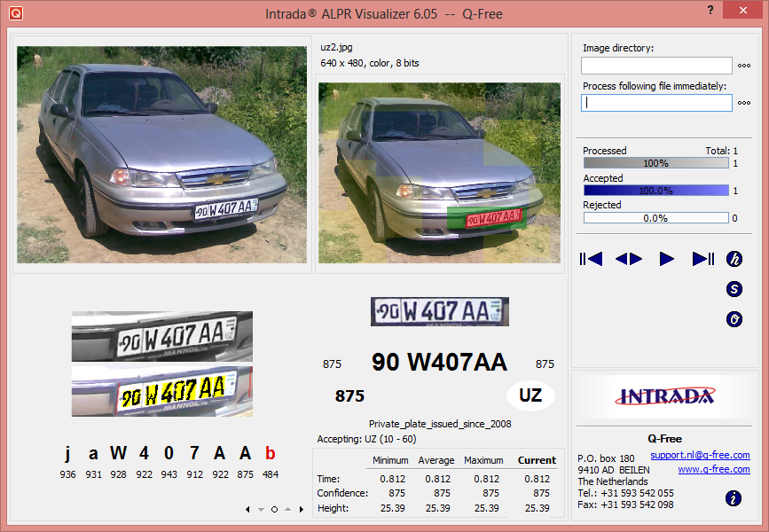
Task: Click the rectified plate image above result
Action: click(x=440, y=311)
